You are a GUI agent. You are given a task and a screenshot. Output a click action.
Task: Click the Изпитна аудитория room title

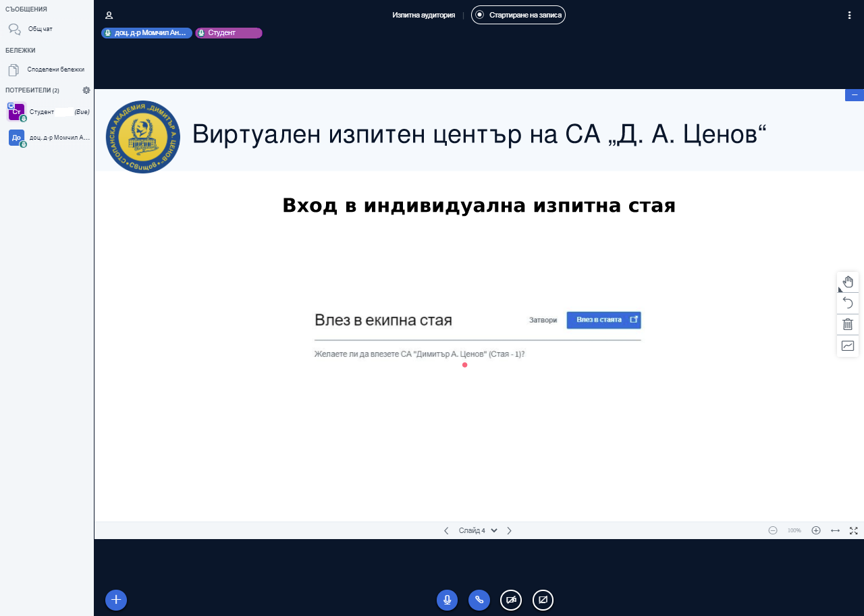click(x=423, y=15)
